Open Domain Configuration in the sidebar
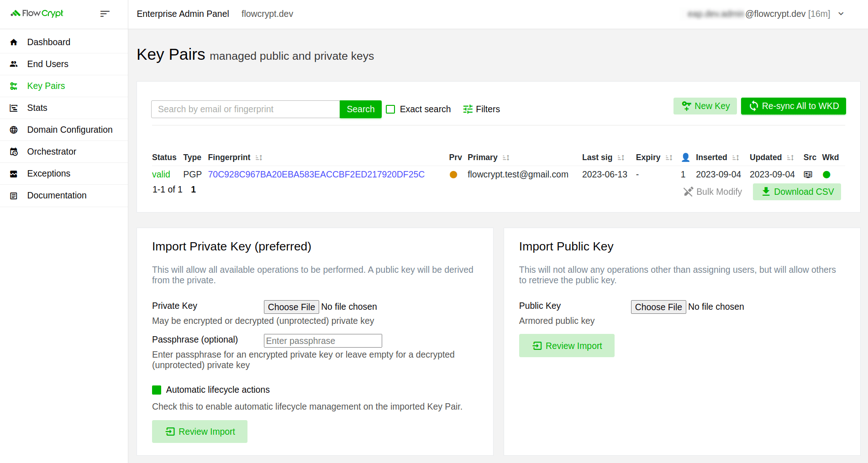The image size is (868, 463). click(64, 130)
